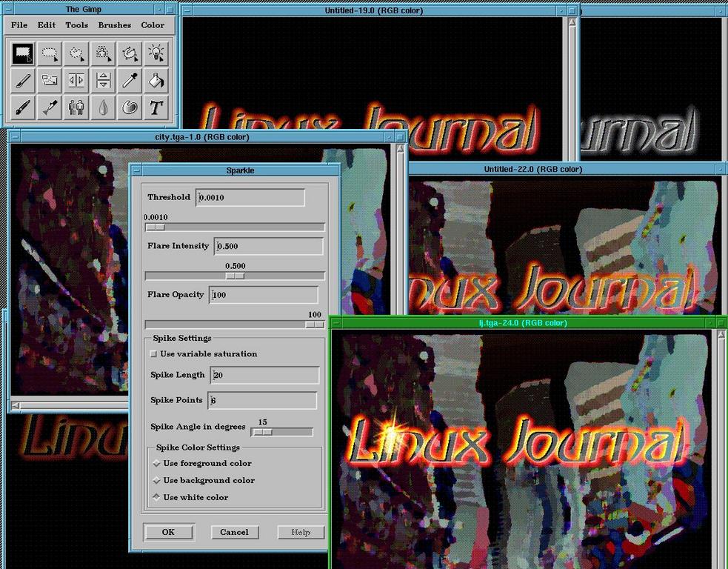This screenshot has width=728, height=569.
Task: Choose Use background color option
Action: pos(156,481)
